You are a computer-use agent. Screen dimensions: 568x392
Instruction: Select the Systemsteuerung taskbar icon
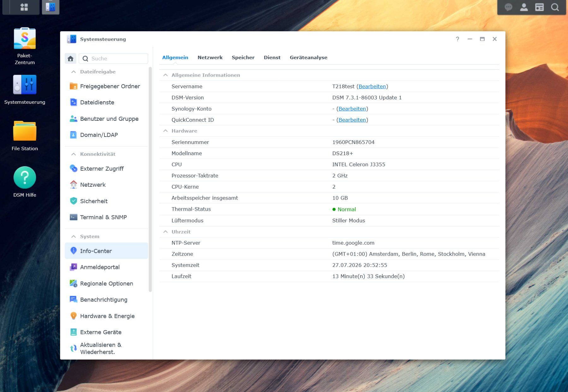click(x=50, y=7)
